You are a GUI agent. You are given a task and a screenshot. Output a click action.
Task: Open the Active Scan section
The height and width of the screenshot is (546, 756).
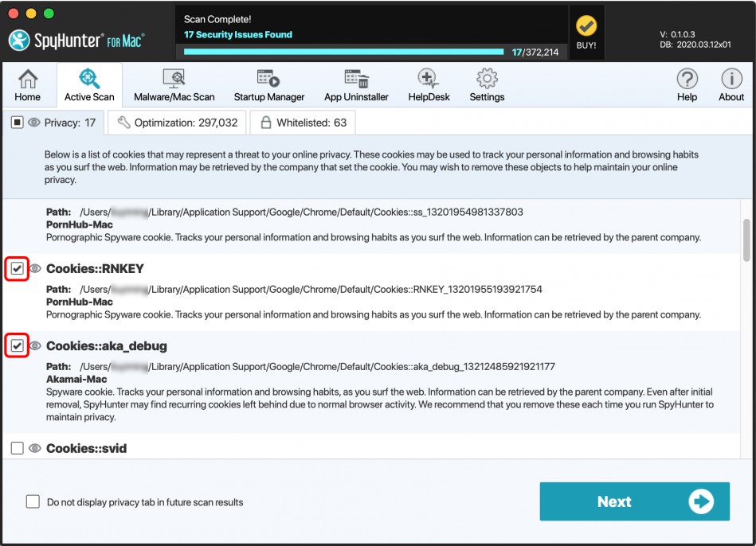[89, 85]
